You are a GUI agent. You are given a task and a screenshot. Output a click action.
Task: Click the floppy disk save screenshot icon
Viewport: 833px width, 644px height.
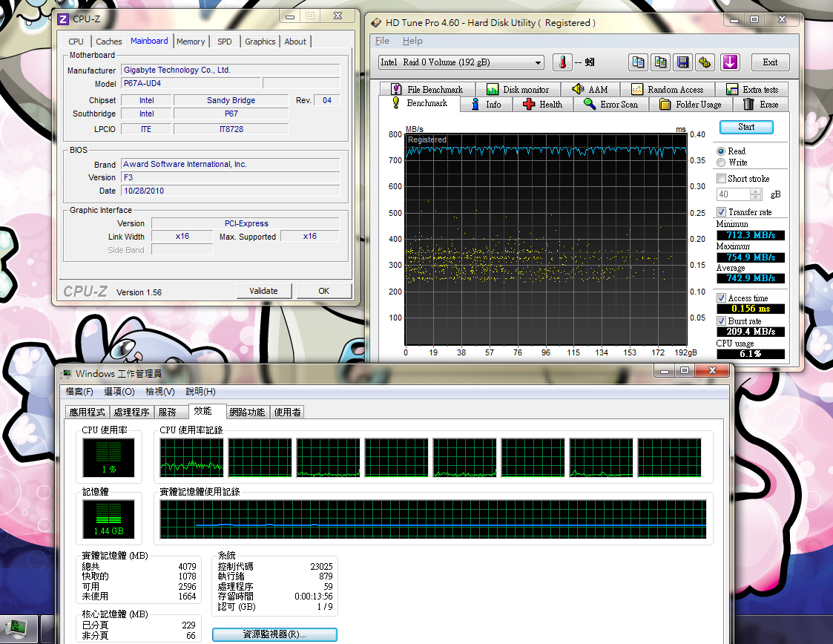[682, 62]
